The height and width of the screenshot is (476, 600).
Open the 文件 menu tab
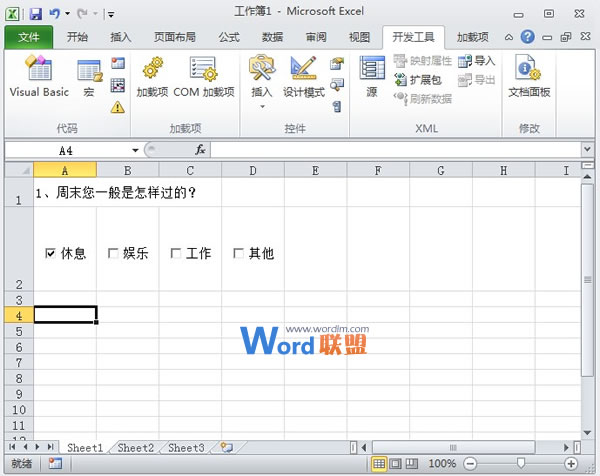click(28, 37)
